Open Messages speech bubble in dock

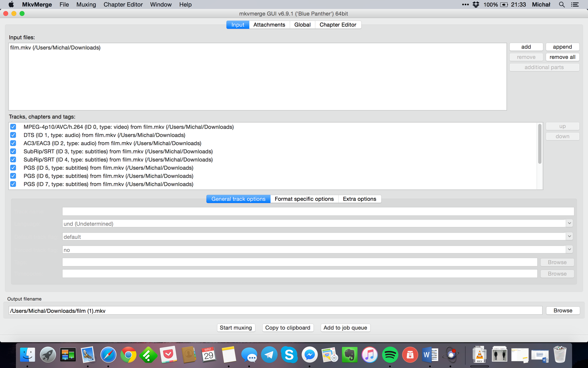point(249,355)
